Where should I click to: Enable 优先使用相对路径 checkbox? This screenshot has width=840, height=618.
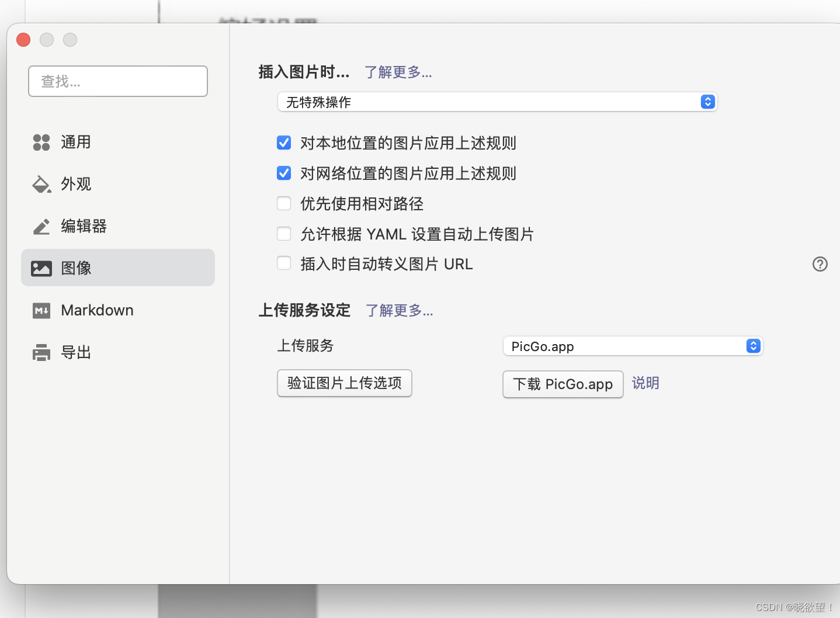284,203
